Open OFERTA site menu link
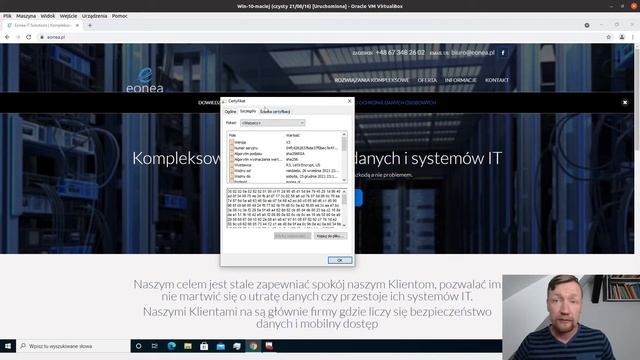 (427, 80)
